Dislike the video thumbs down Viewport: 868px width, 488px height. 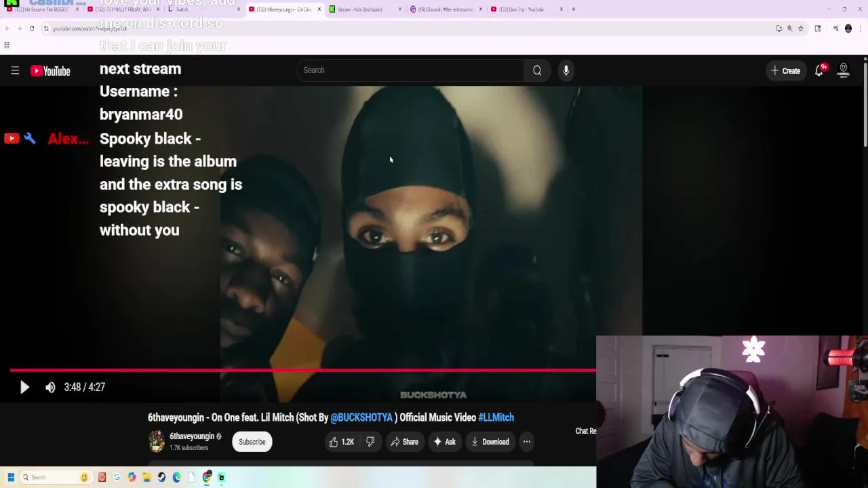click(x=370, y=442)
